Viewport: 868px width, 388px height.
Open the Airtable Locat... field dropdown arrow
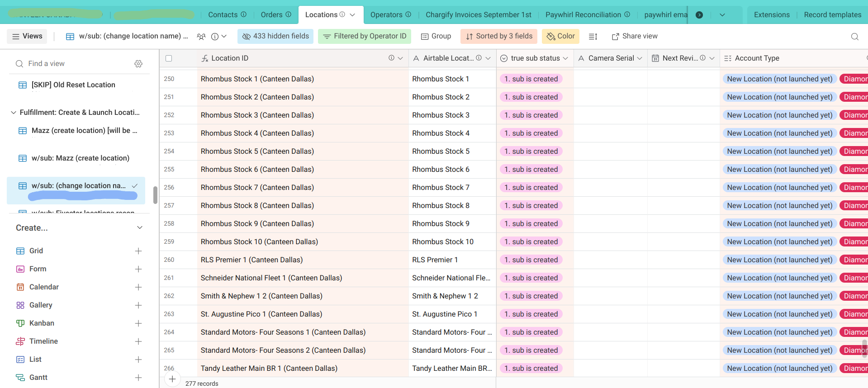tap(488, 58)
